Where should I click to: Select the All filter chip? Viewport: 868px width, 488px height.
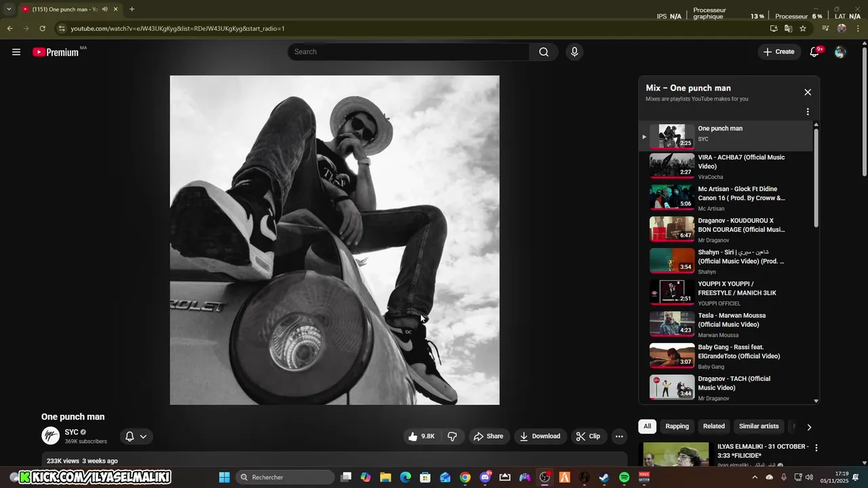[x=647, y=426]
